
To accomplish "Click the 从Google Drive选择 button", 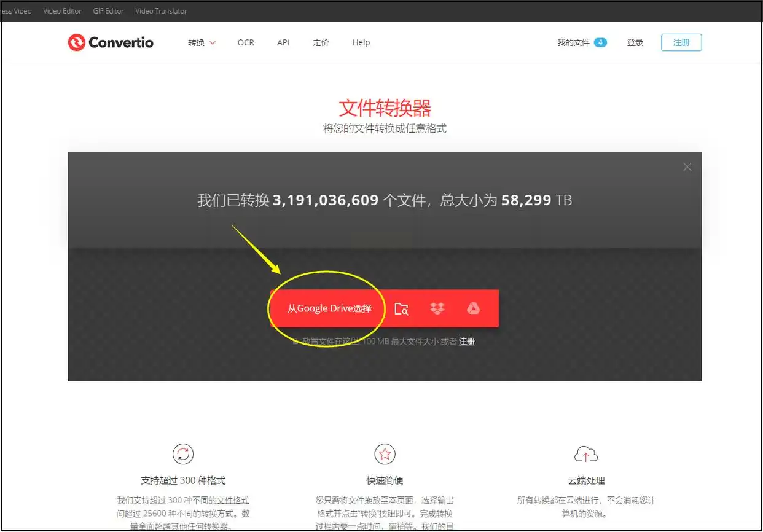I will [329, 308].
